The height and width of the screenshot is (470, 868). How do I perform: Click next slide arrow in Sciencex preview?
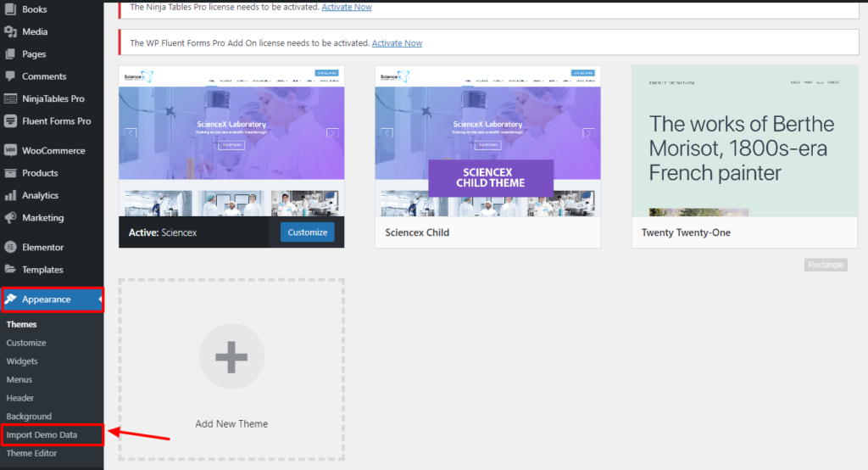[x=332, y=132]
